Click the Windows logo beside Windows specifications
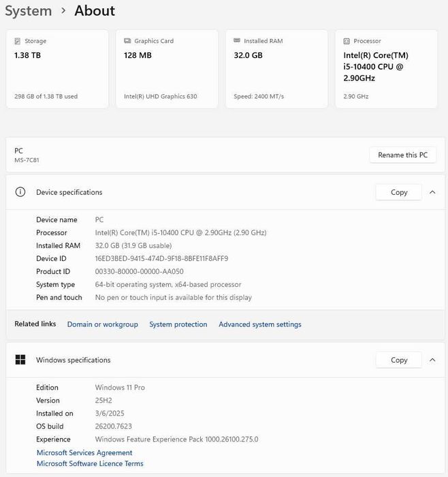448x477 pixels. pyautogui.click(x=20, y=360)
